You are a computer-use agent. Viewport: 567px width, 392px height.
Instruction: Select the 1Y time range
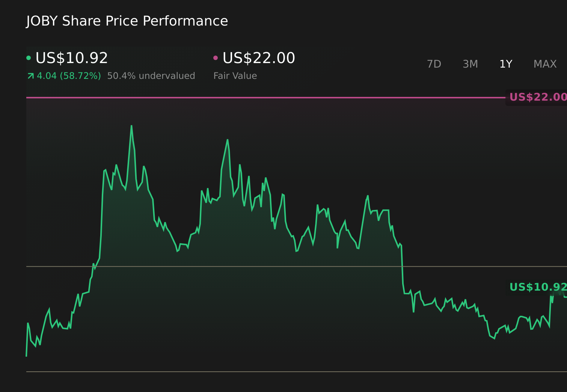506,64
